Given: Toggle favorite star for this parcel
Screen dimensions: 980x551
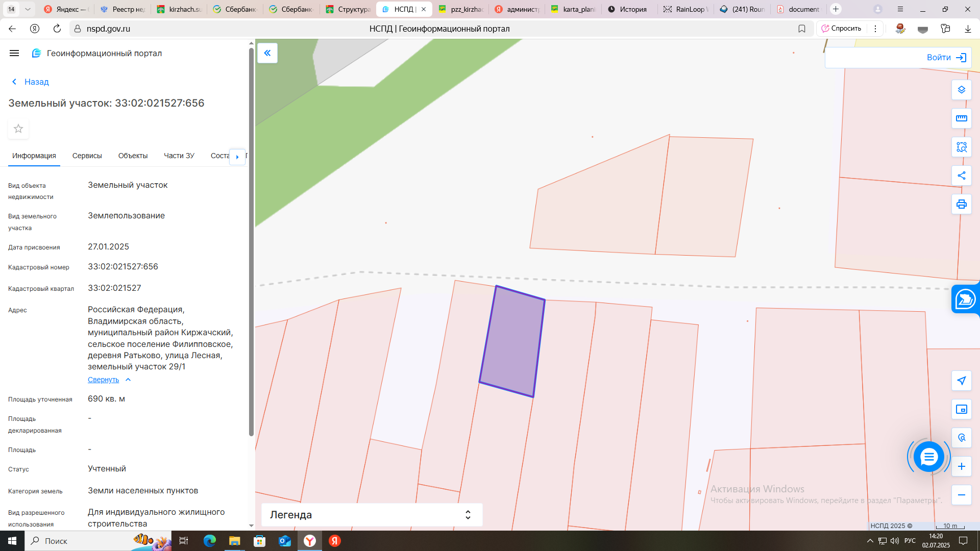Looking at the screenshot, I should click(x=18, y=129).
